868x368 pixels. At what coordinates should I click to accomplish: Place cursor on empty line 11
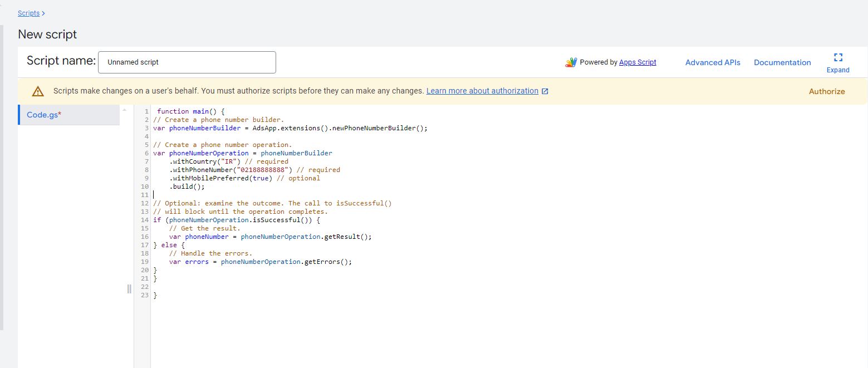[x=223, y=195]
